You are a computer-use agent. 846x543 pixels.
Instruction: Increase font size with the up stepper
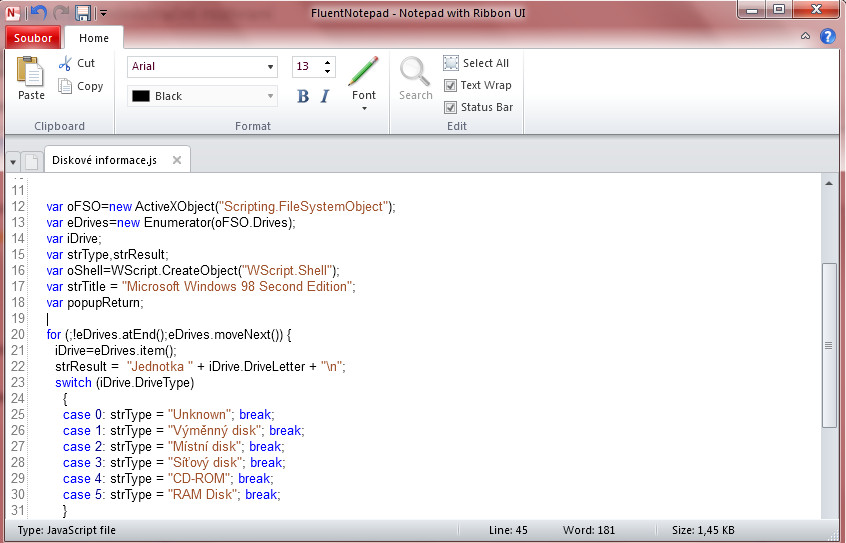(x=328, y=62)
